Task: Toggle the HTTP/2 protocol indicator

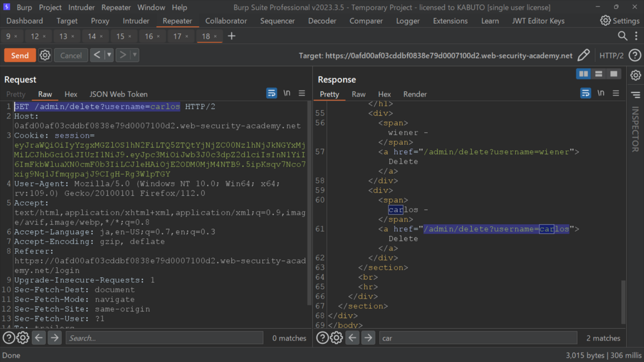Action: tap(611, 55)
